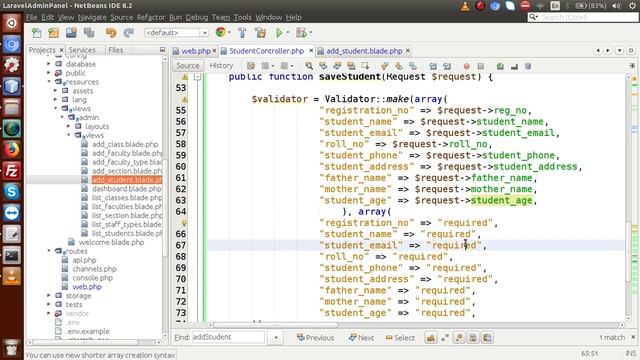Click the Debug Project toolbar icon
This screenshot has height=360, width=640.
coord(302,33)
